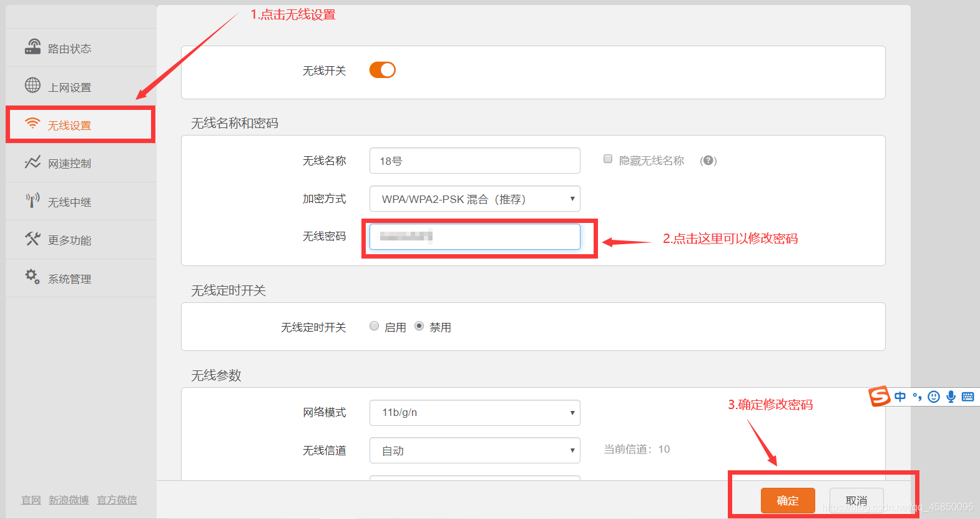Open the 新浪微博 footer link

coord(69,500)
